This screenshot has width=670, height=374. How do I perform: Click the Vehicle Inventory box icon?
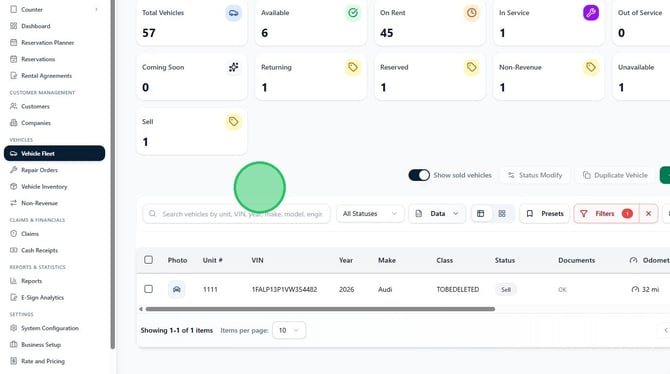coord(14,186)
